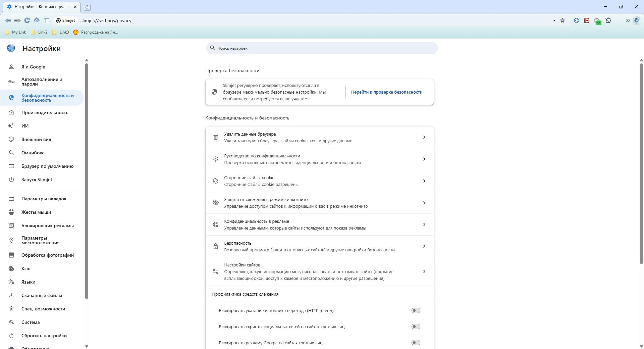Select Внешний вид in the sidebar

point(36,139)
